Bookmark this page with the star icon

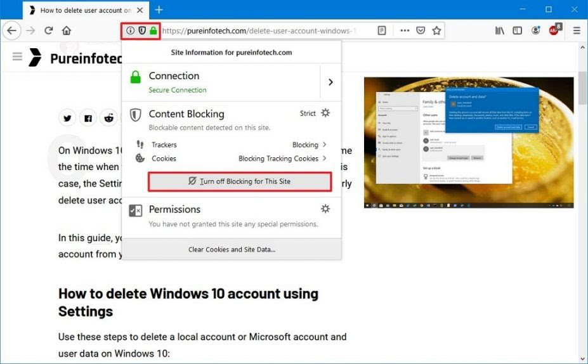[436, 30]
